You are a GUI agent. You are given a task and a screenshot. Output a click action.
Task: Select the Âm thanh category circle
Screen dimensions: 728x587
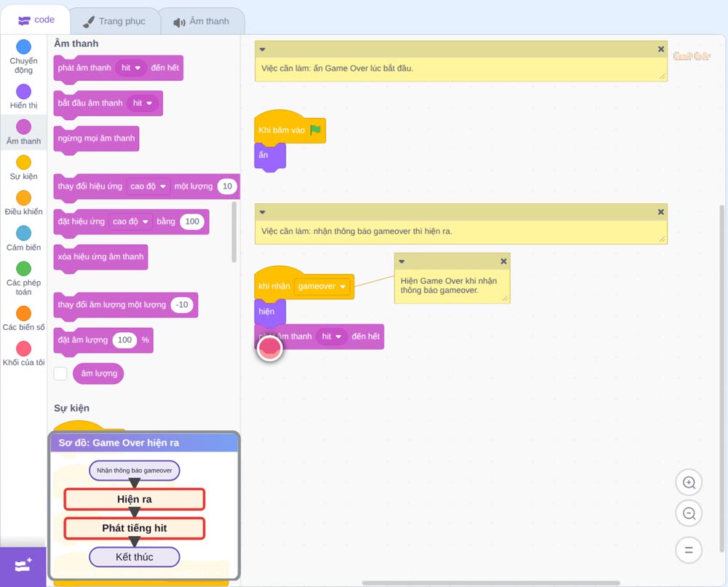click(x=24, y=127)
